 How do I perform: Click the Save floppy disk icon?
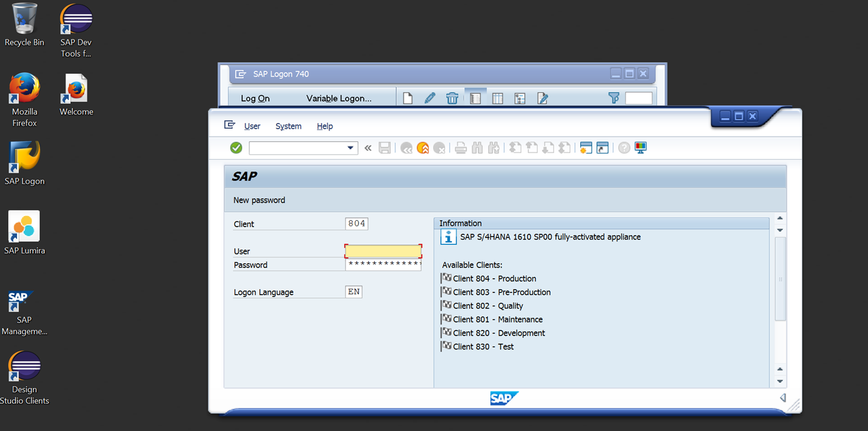[x=385, y=148]
